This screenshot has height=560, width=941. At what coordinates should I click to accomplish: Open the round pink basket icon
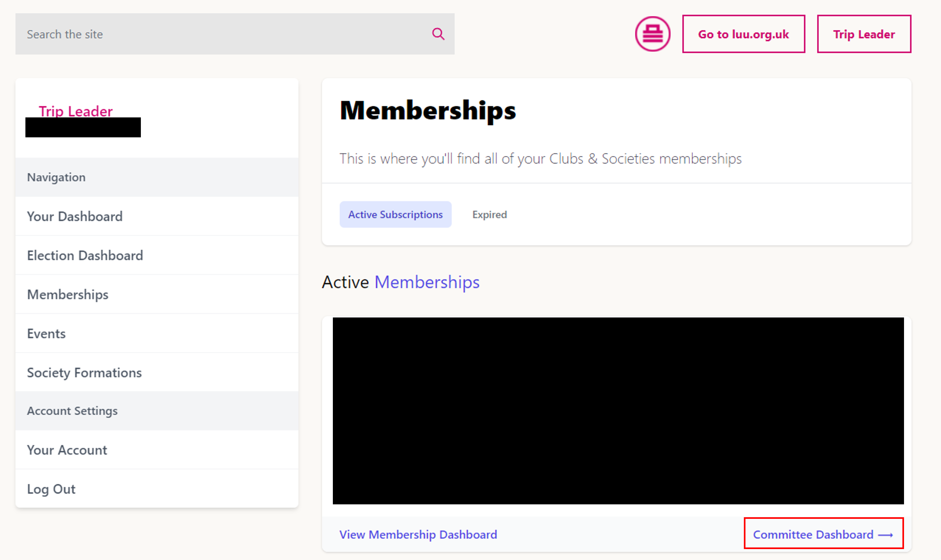point(652,34)
